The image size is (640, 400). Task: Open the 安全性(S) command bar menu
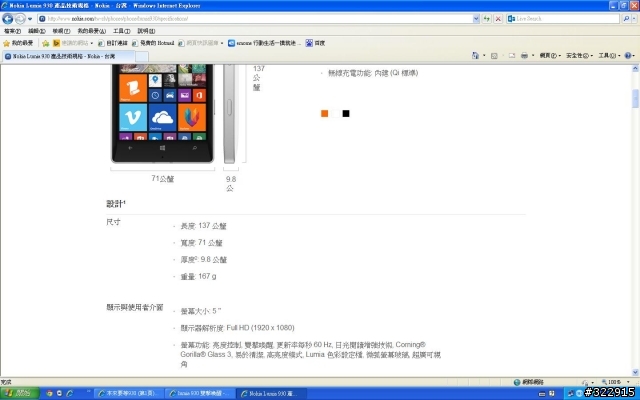(579, 56)
